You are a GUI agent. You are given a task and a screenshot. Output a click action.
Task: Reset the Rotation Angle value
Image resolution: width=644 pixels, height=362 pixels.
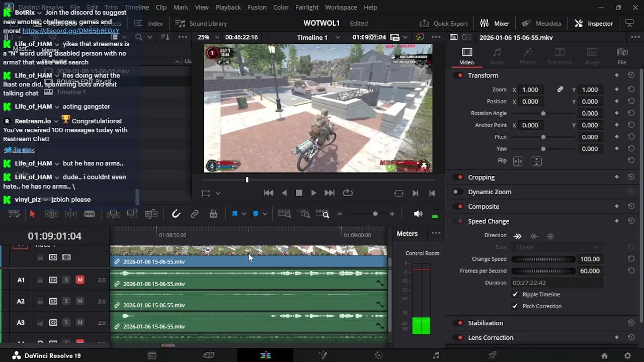(631, 113)
